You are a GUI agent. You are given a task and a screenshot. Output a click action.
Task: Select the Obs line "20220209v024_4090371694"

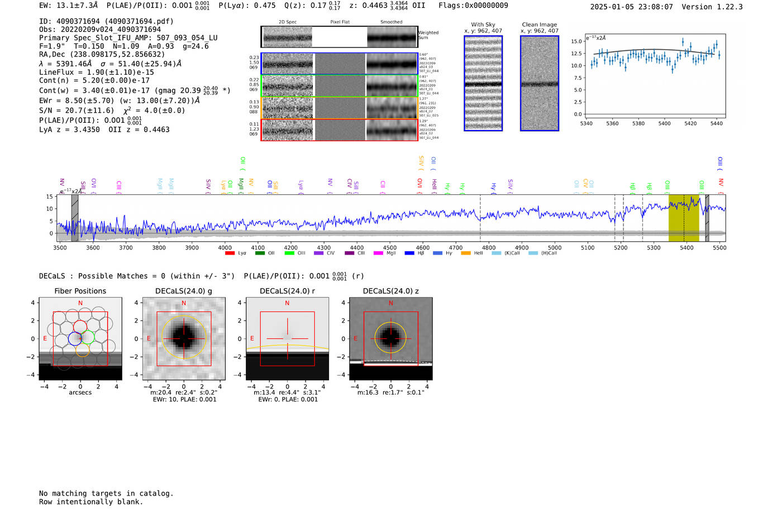[x=100, y=30]
